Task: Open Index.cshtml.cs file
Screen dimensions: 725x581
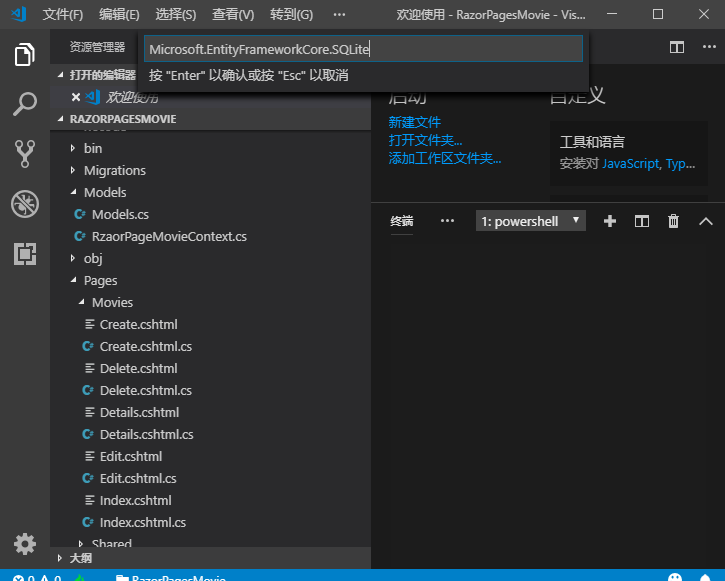Action: click(143, 523)
